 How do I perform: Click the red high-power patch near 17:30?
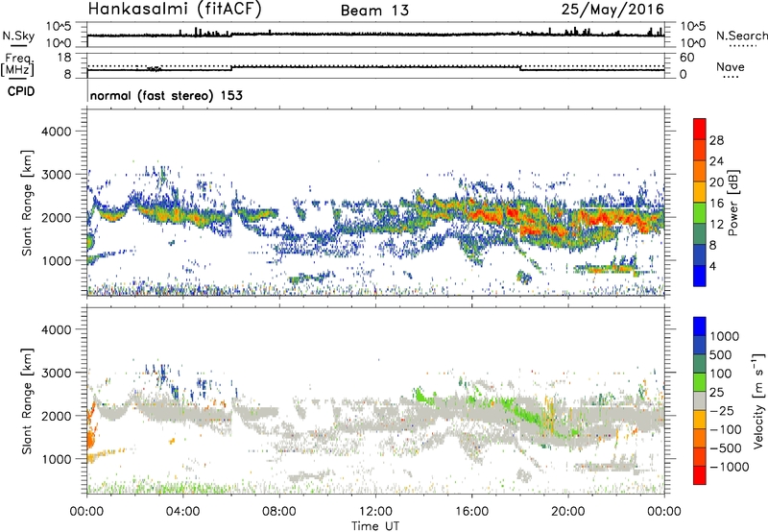point(513,213)
